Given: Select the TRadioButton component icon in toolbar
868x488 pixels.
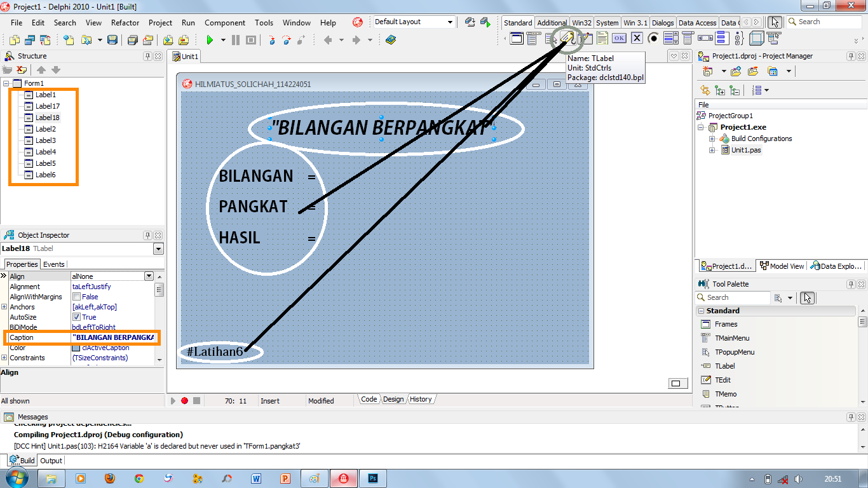Looking at the screenshot, I should (x=653, y=38).
